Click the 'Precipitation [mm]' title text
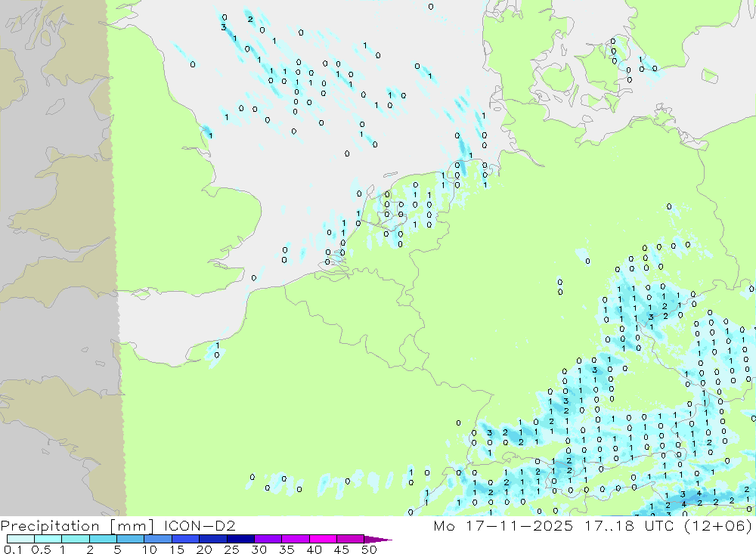 78,526
